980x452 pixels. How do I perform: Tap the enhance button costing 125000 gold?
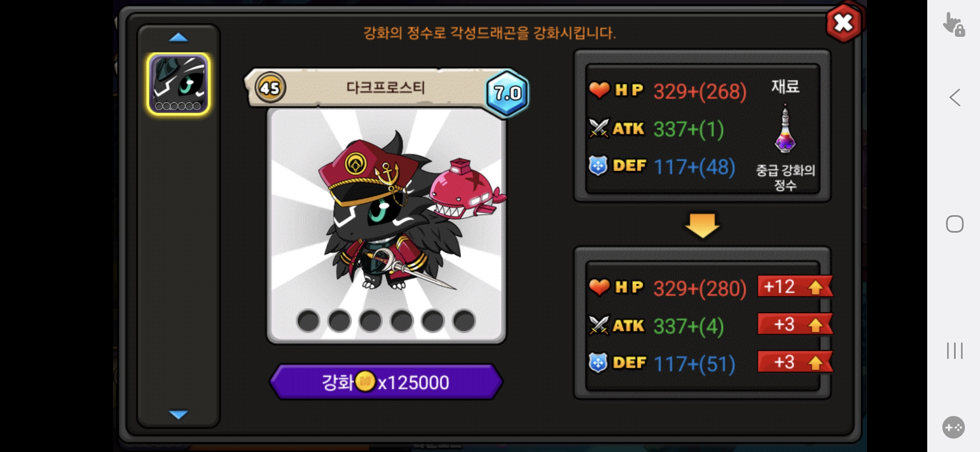pyautogui.click(x=386, y=382)
